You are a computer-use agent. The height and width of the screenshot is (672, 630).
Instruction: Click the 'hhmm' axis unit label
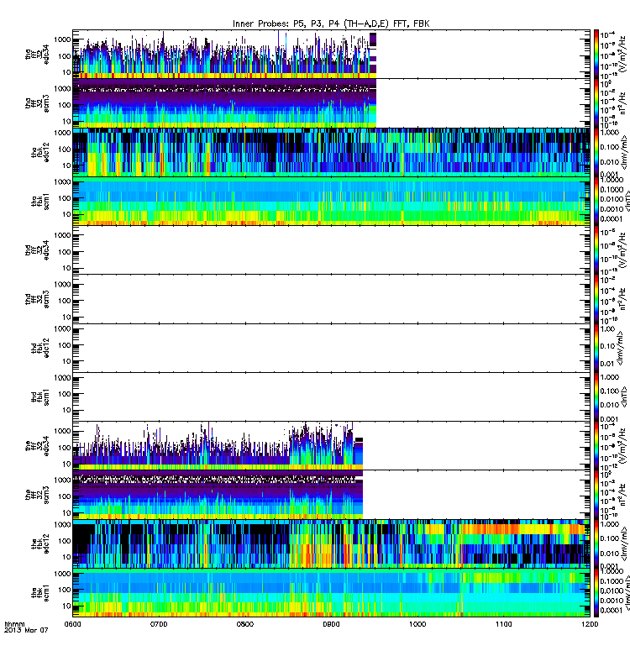pyautogui.click(x=14, y=624)
